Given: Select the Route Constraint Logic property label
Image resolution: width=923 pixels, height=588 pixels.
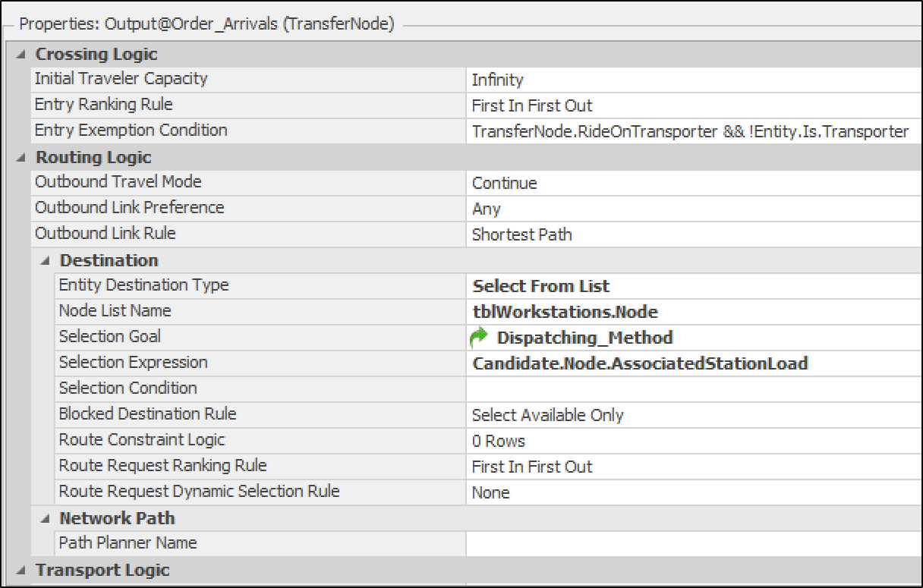Looking at the screenshot, I should coord(142,440).
